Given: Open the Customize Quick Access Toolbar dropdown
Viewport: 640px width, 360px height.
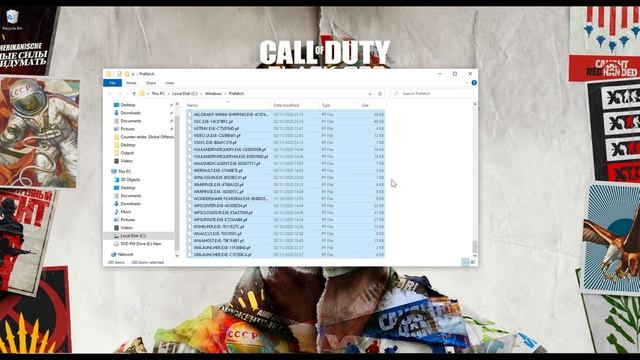Looking at the screenshot, I should point(133,74).
